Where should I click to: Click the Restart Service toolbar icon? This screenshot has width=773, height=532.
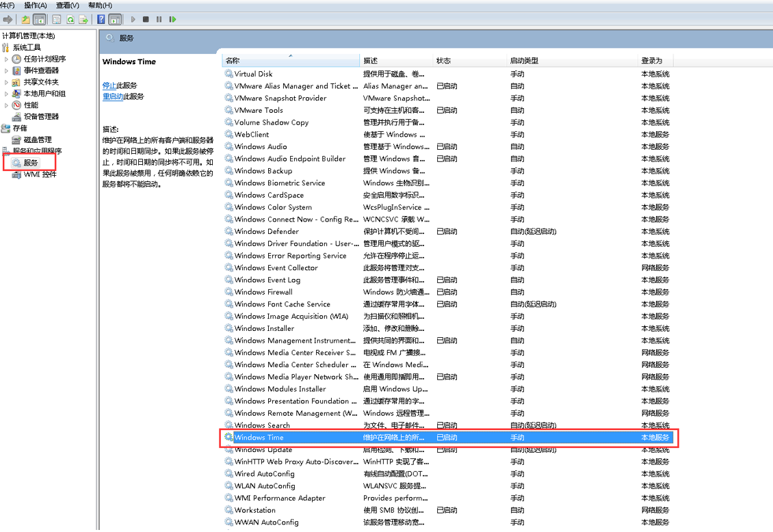172,20
